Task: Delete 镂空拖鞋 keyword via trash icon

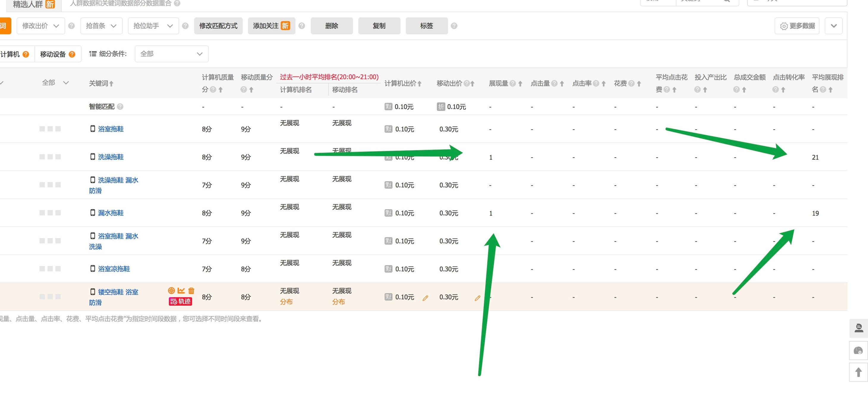Action: click(191, 291)
